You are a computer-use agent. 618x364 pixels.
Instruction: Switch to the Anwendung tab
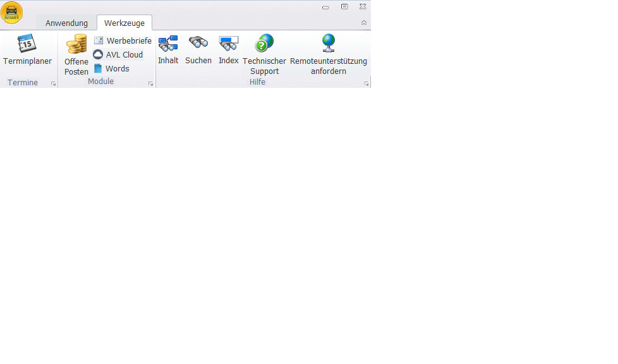pos(66,23)
